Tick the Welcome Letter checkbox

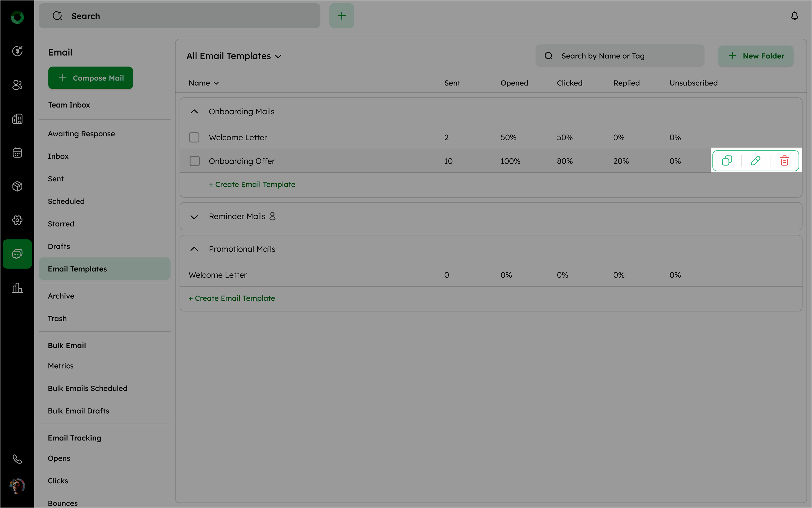point(194,137)
